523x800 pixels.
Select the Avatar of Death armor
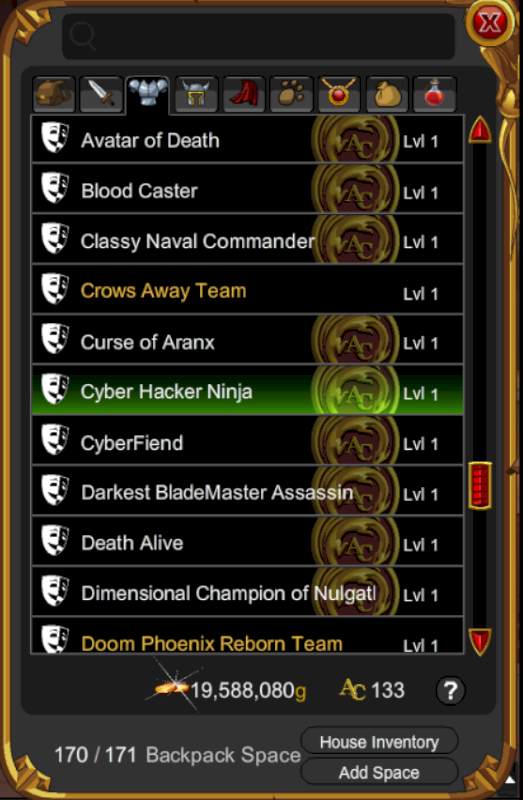(247, 140)
